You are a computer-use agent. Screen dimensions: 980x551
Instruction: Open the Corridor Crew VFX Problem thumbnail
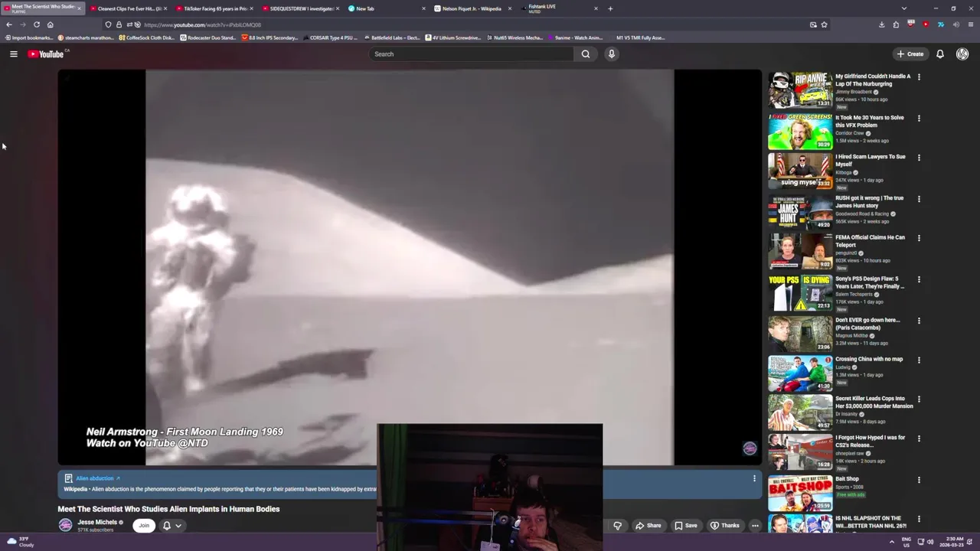click(x=800, y=131)
